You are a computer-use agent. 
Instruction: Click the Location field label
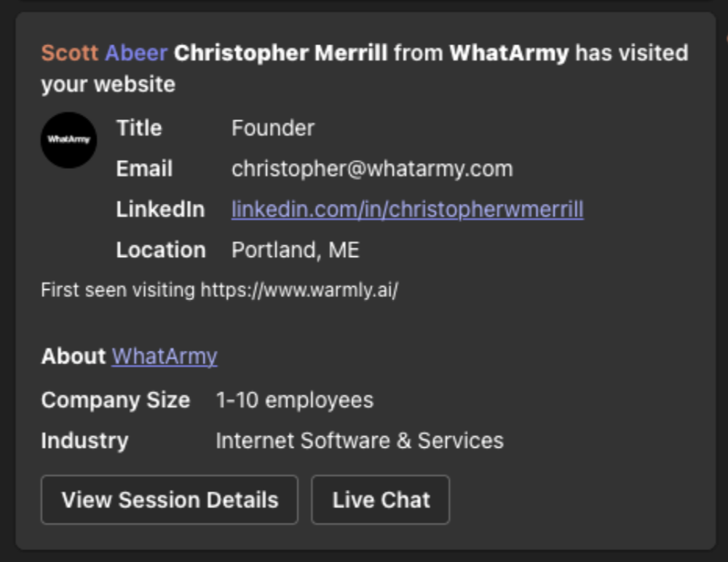point(160,250)
